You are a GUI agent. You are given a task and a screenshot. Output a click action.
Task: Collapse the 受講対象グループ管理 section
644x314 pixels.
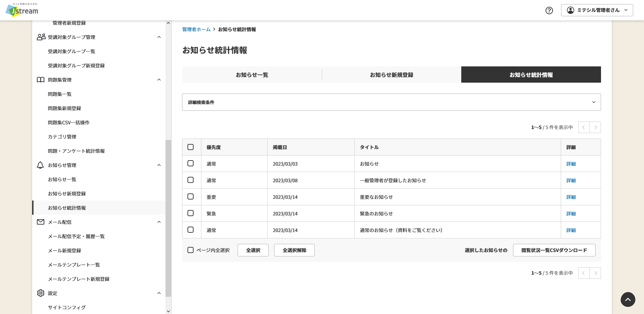pyautogui.click(x=159, y=37)
